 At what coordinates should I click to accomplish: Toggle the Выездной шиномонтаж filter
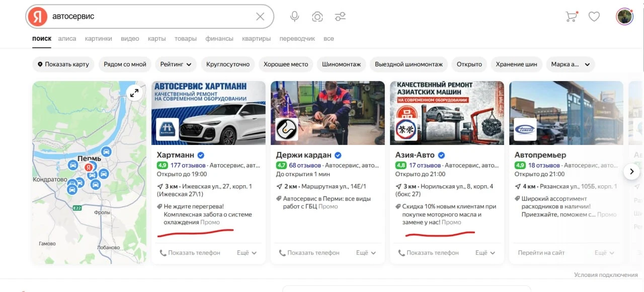(409, 64)
